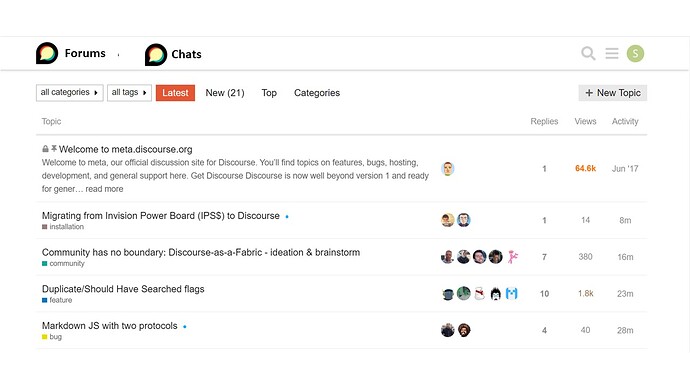
Task: Click second avatar in Migrating topic row
Action: pos(463,220)
